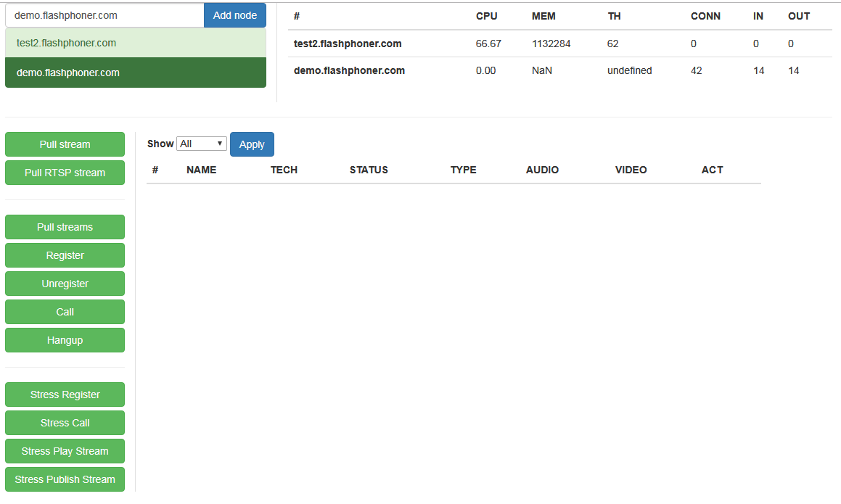Launch the Stress Call test
Viewport: 841px width, 504px height.
tap(65, 423)
